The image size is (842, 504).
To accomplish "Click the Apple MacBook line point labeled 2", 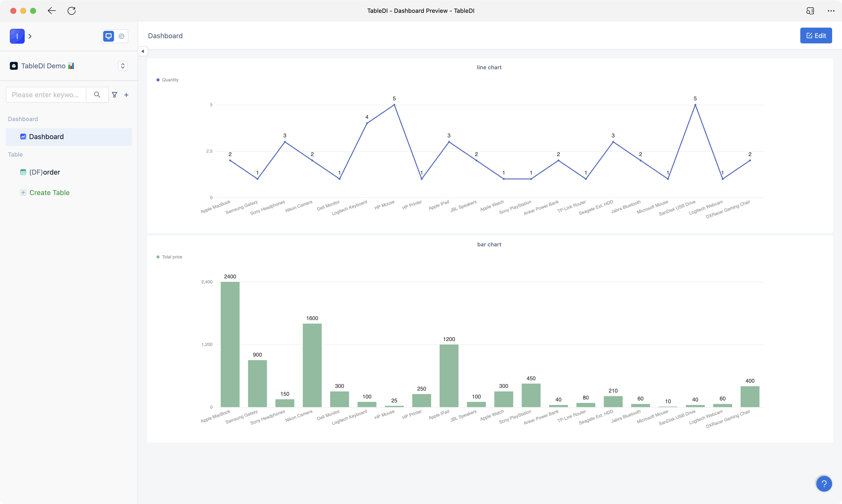I will coord(230,160).
